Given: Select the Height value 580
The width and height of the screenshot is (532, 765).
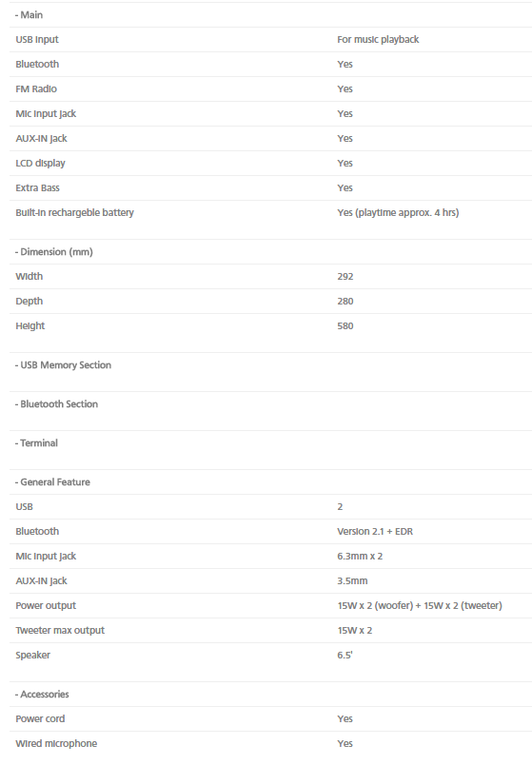Looking at the screenshot, I should [x=345, y=326].
